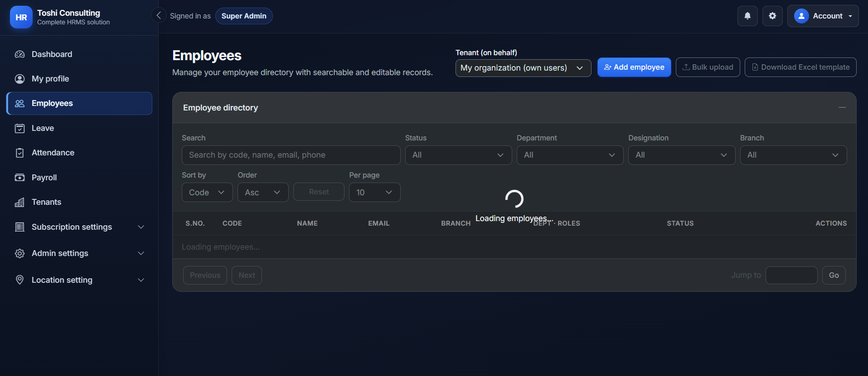Focus the employee search field

[x=291, y=155]
